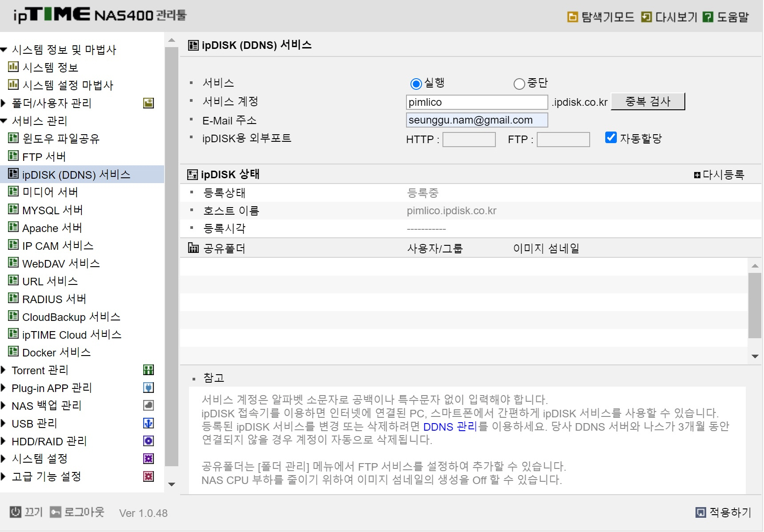Focus the FTP port input field
The width and height of the screenshot is (764, 532).
(x=563, y=140)
